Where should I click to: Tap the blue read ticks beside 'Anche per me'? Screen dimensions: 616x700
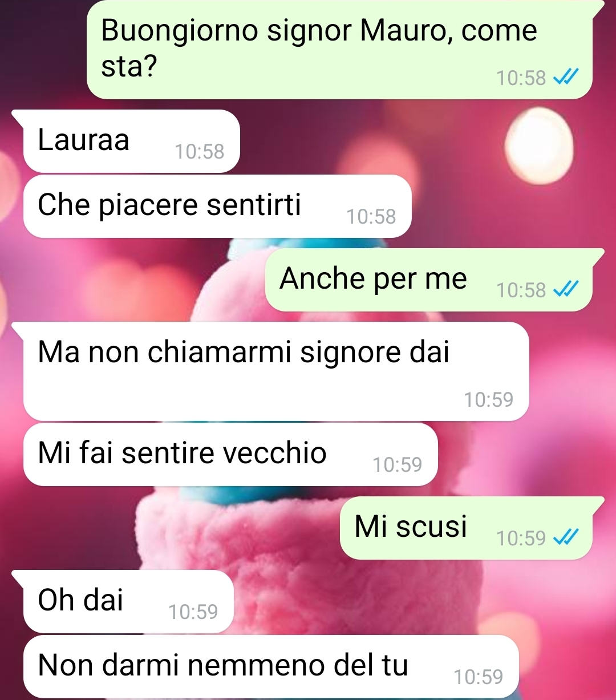click(566, 290)
